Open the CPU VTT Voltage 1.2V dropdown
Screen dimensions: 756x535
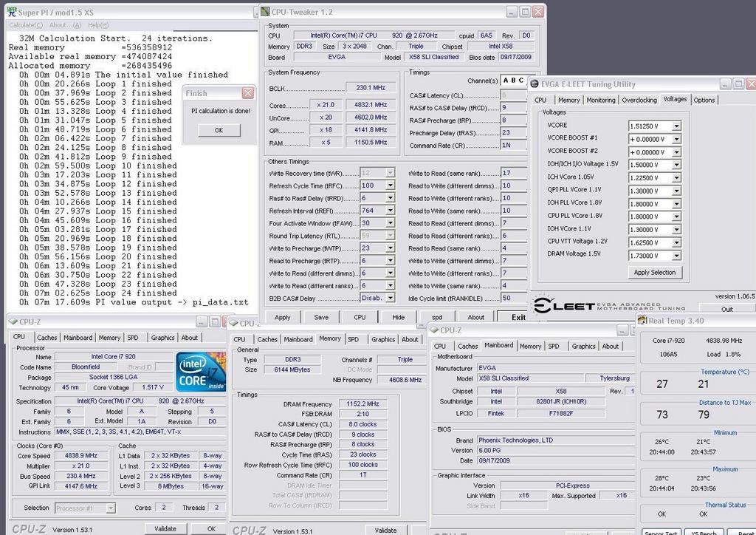[x=676, y=243]
